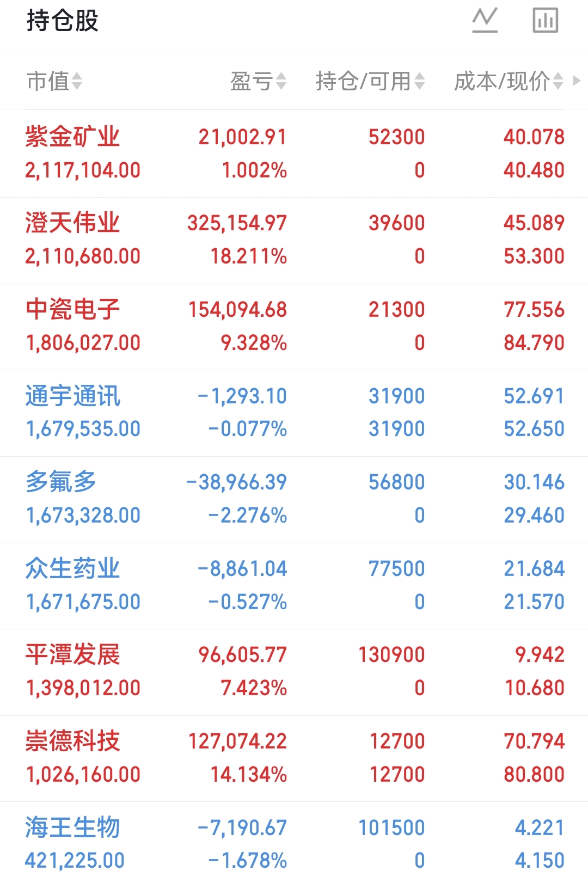
Task: View 多氟多 position details
Action: click(x=294, y=500)
